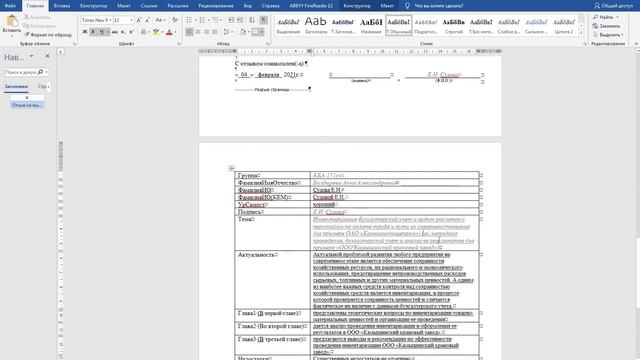Toggle strikethrough text

(115, 32)
